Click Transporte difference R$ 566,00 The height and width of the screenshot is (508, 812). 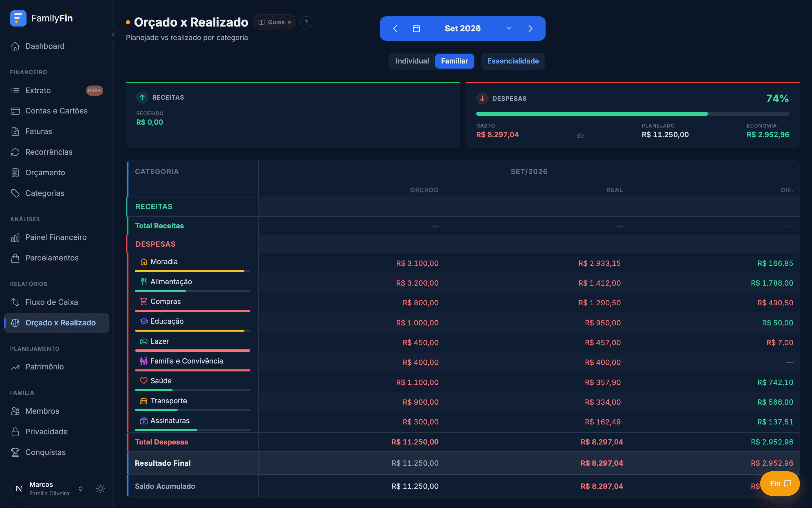[x=775, y=402]
